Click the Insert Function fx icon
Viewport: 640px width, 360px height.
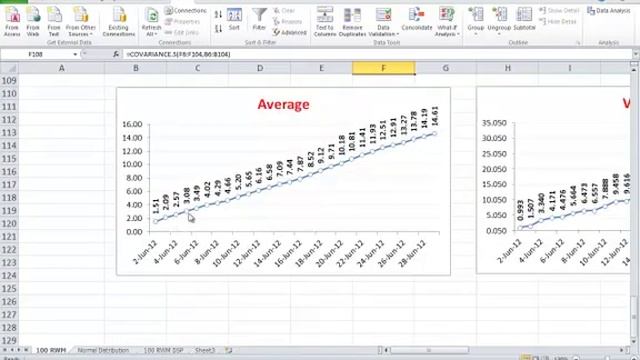tap(116, 54)
